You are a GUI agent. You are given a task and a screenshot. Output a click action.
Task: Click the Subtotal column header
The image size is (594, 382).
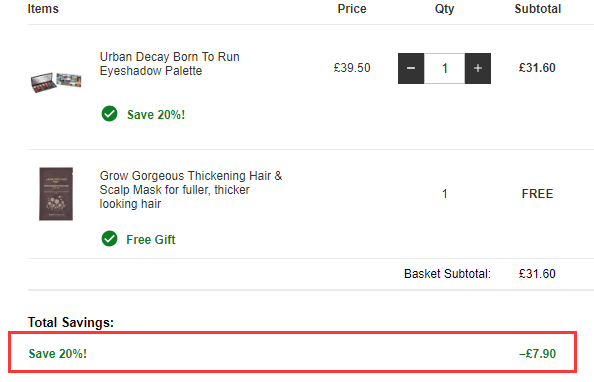pyautogui.click(x=538, y=9)
